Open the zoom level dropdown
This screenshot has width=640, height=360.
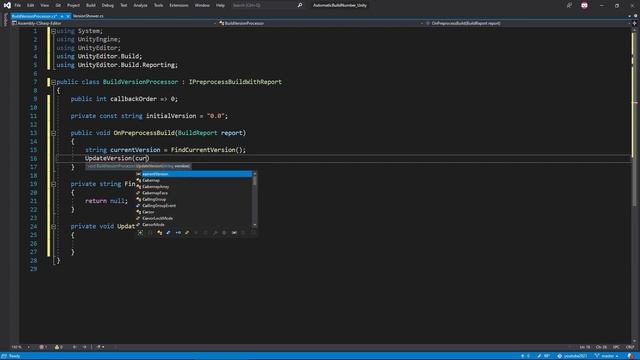click(20, 347)
